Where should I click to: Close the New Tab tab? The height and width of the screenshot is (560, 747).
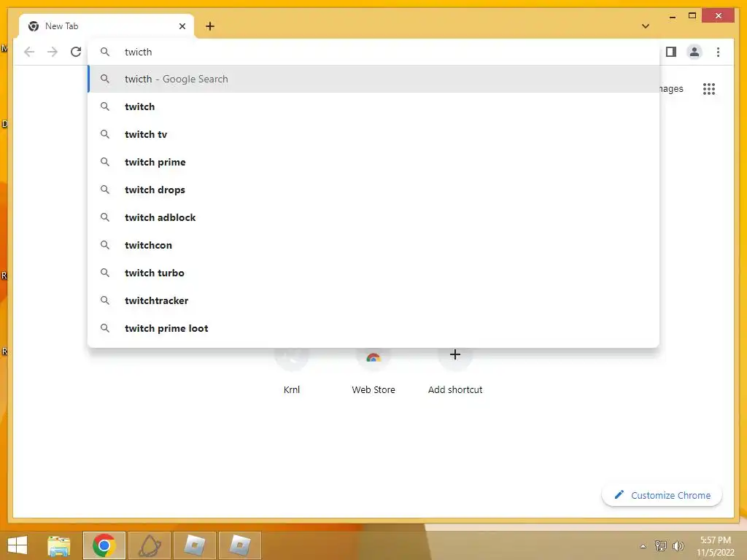[182, 26]
